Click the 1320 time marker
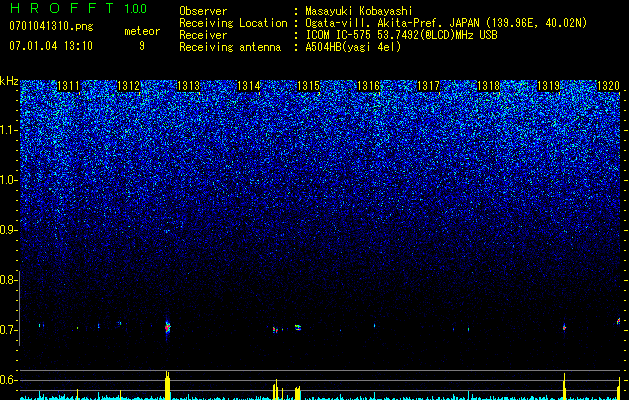Screen dimensions: 629x400 click(609, 86)
